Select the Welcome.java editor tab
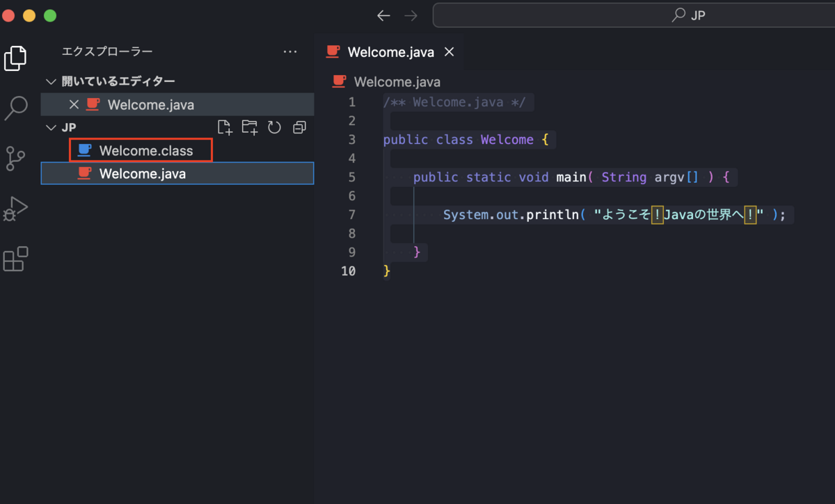 pos(390,51)
